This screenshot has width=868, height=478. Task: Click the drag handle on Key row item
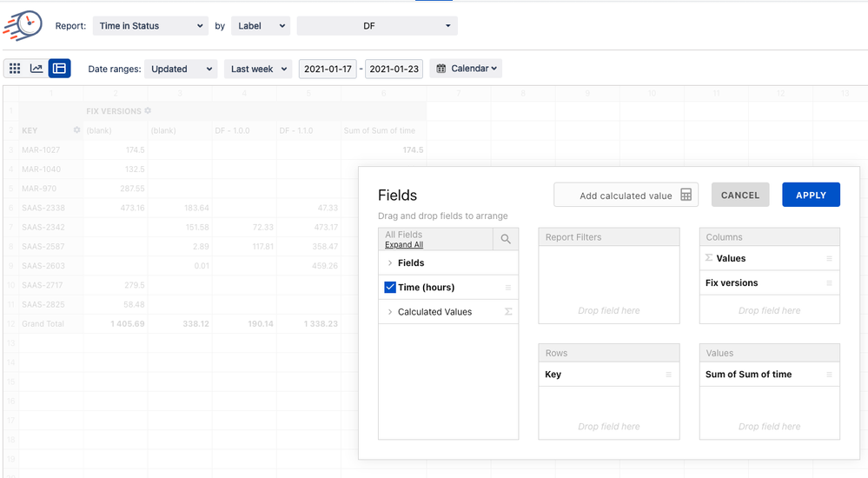pos(669,375)
